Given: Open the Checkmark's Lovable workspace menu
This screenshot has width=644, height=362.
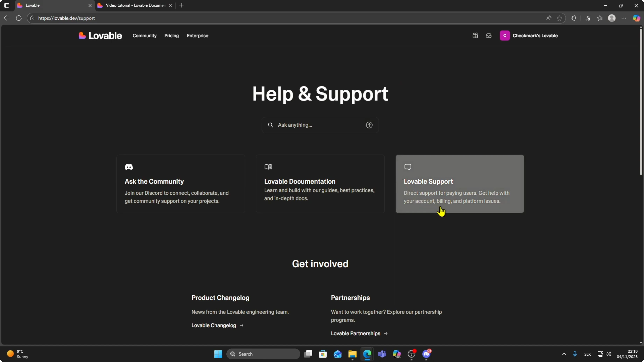Looking at the screenshot, I should tap(528, 36).
